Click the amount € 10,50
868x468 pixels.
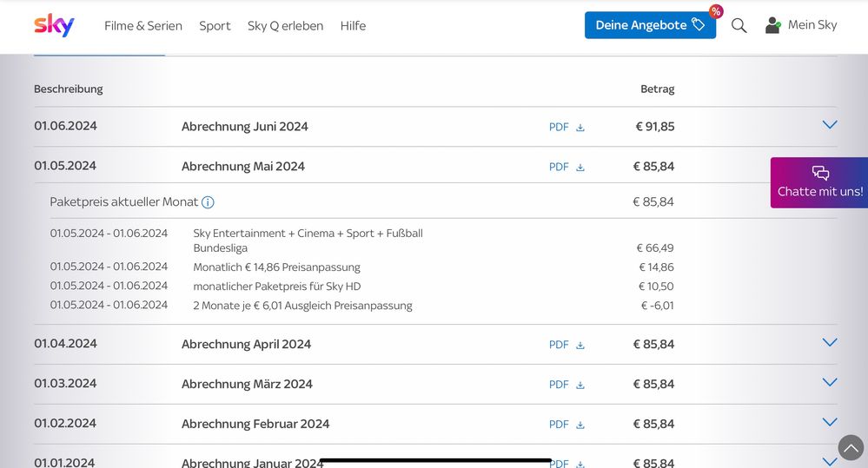[656, 287]
